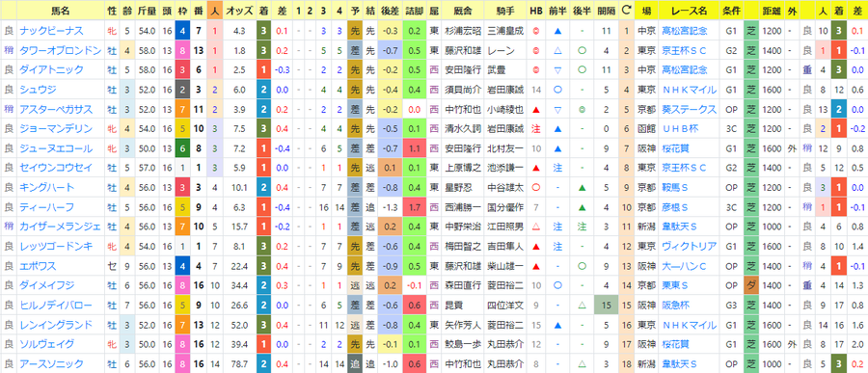
Task: Click the 前半 column header
Action: tap(557, 11)
